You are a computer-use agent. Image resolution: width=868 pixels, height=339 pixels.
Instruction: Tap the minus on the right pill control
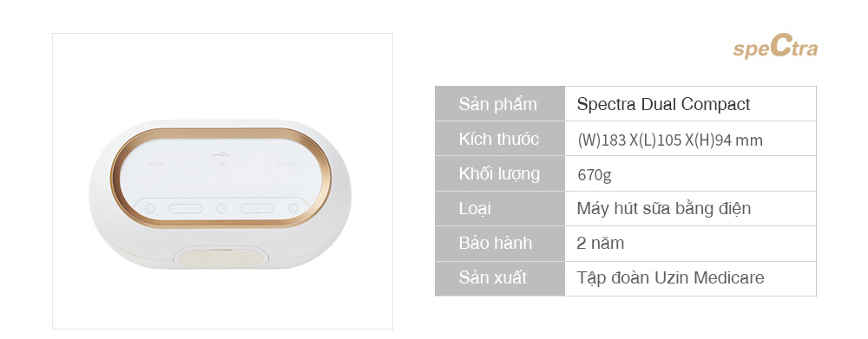[247, 209]
